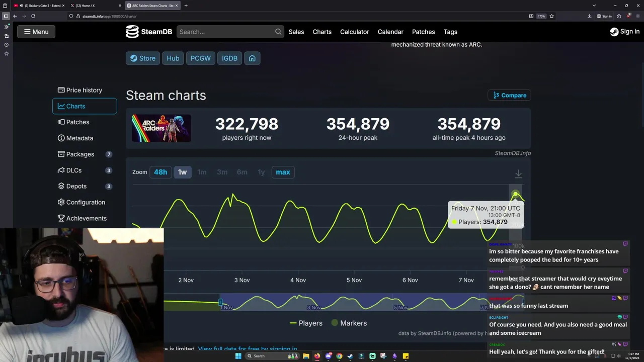Click the browser forward arrow
The image size is (644, 362).
click(24, 16)
